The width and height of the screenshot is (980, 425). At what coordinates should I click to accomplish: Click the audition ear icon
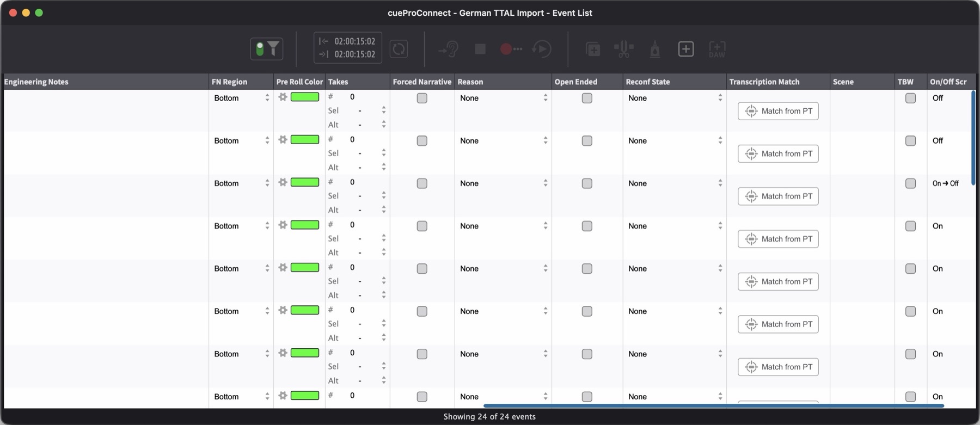point(449,49)
